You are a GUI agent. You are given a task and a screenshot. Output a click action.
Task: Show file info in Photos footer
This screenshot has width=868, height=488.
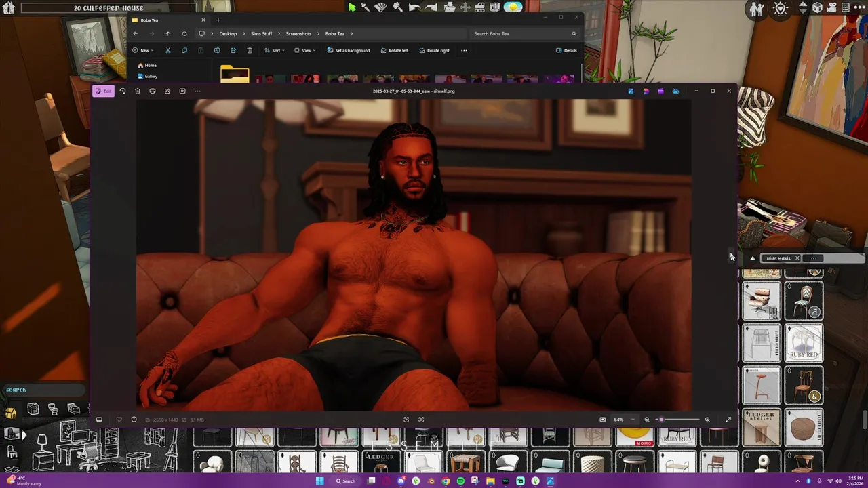[x=134, y=420]
